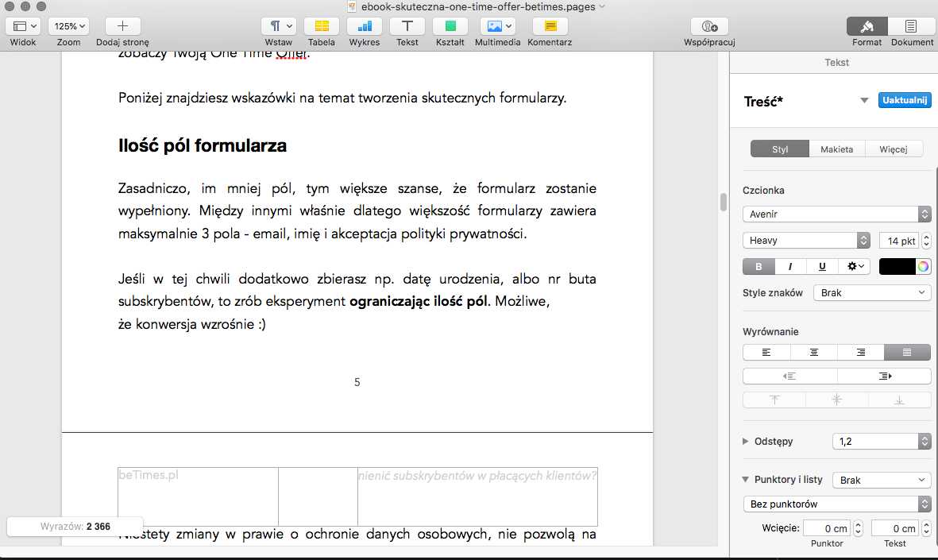
Task: Click the 14 pkt font size field
Action: tap(899, 241)
